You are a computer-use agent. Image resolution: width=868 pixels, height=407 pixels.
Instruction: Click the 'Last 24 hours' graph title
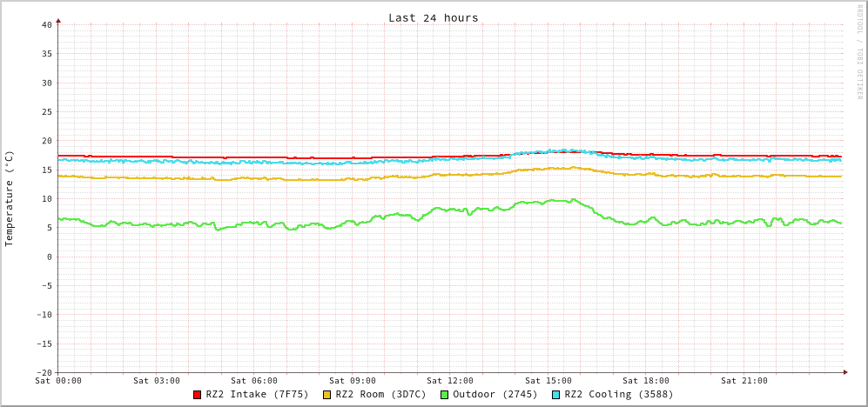pyautogui.click(x=433, y=17)
